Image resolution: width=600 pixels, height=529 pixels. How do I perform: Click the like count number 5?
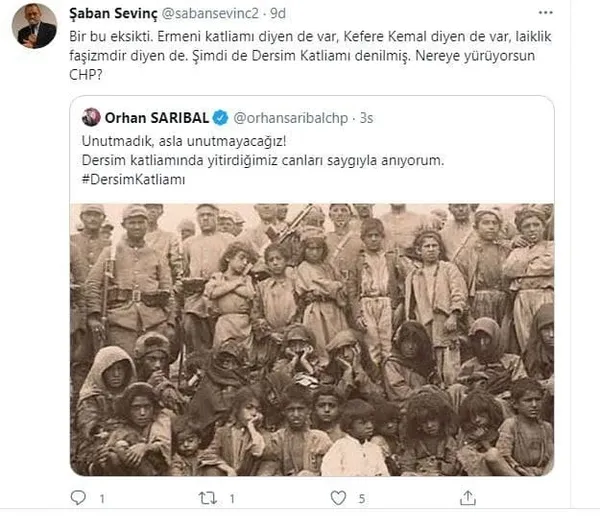362,499
